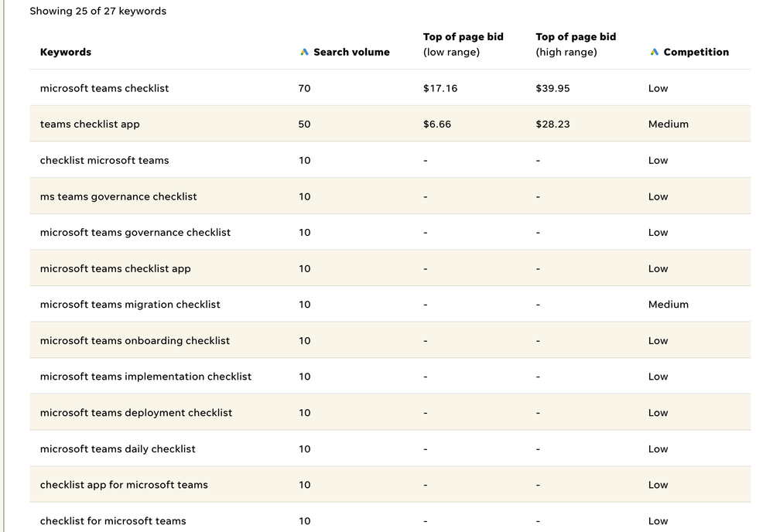Click the Google Ads icon beside Competition
773x532 pixels.
(x=654, y=52)
